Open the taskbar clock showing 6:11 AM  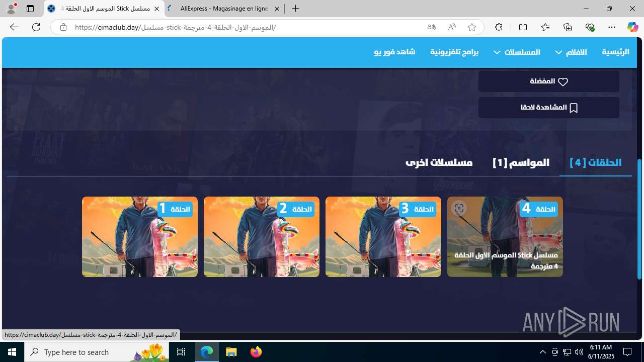600,351
